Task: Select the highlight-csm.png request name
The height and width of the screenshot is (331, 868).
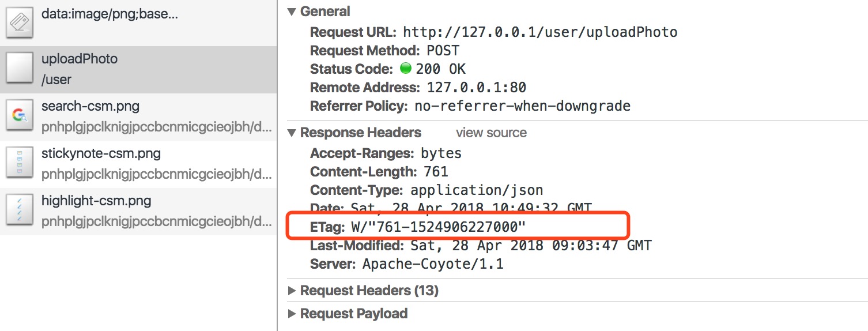Action: (96, 201)
